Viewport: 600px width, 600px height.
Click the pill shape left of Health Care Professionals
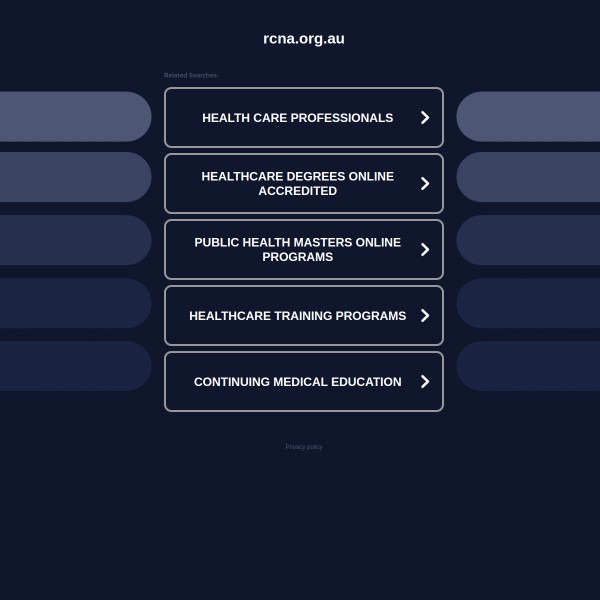click(x=75, y=117)
